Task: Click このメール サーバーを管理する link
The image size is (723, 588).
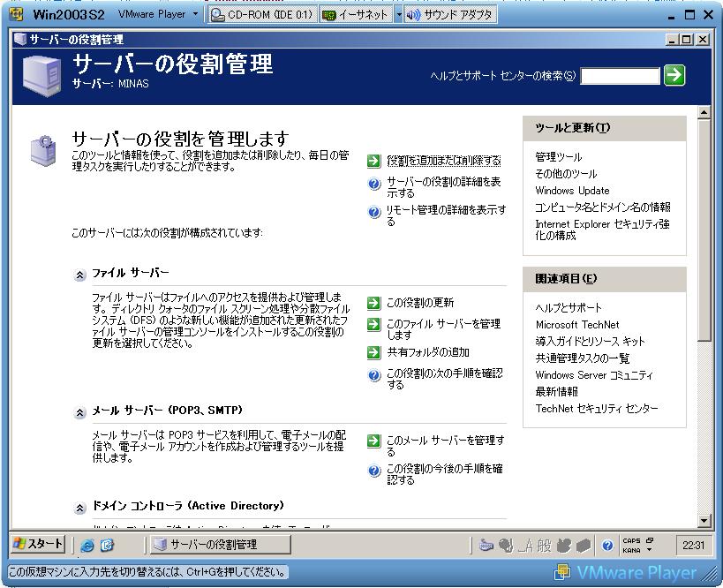Action: 446,446
